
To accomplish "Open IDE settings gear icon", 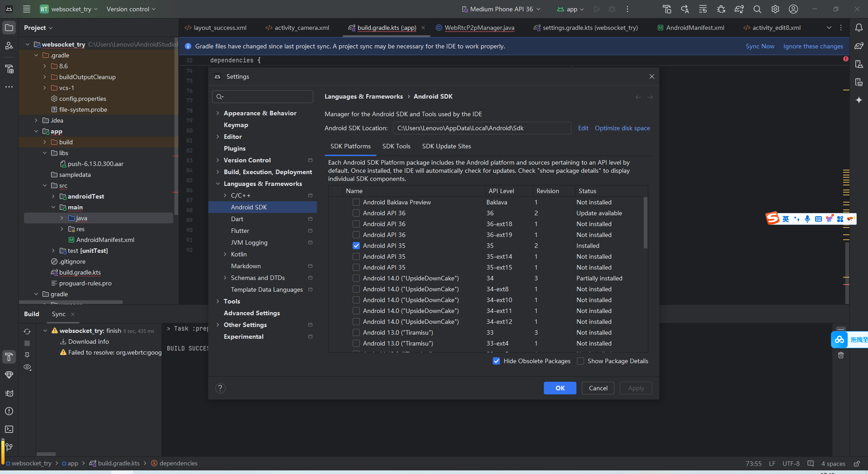I will [775, 9].
